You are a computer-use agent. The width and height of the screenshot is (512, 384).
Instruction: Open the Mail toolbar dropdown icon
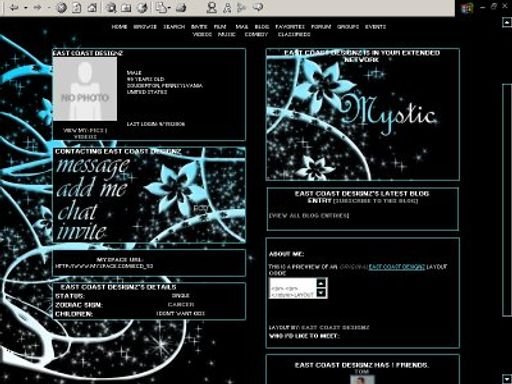point(163,8)
